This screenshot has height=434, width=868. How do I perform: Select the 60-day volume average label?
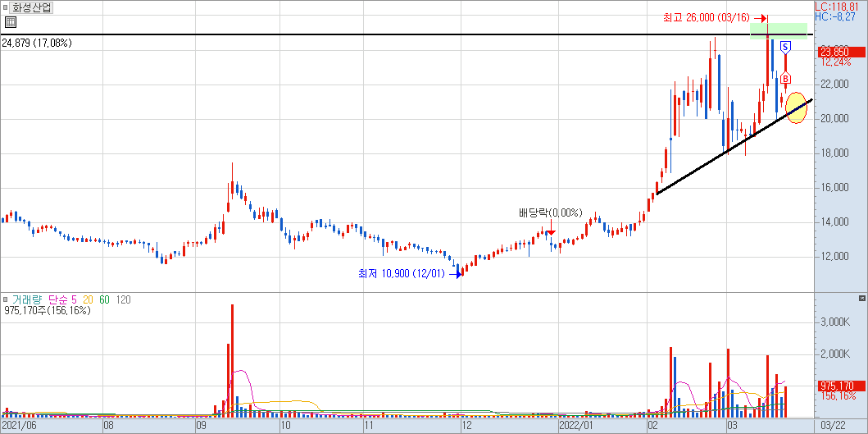click(105, 300)
